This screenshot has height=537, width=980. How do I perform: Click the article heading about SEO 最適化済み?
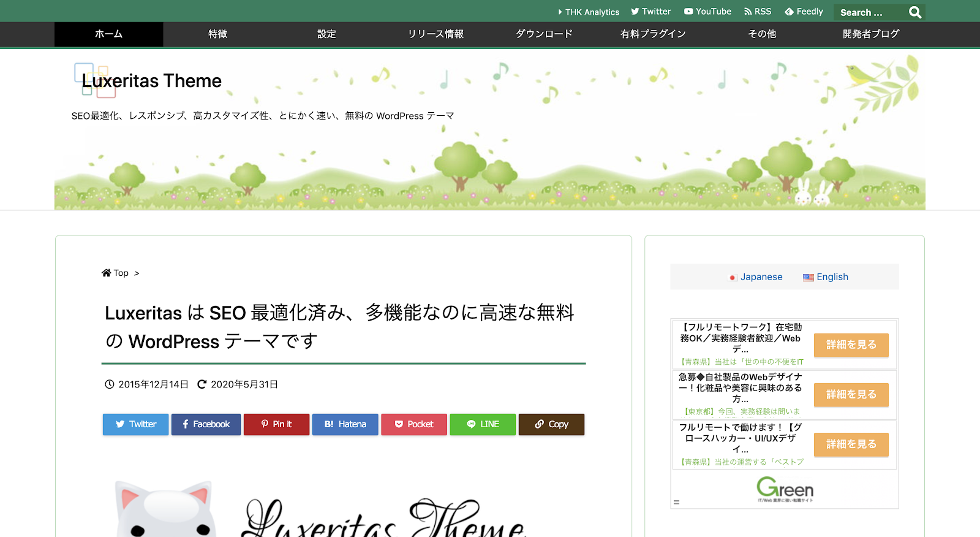[340, 327]
